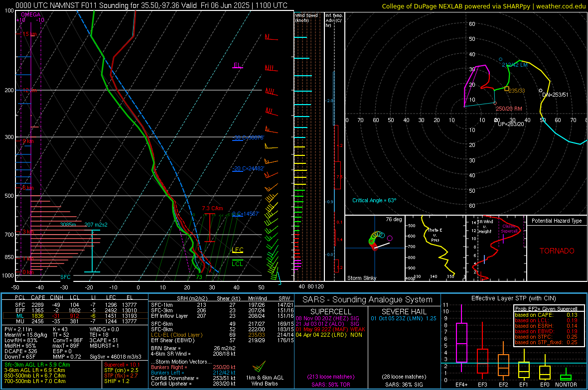Image resolution: width=588 pixels, height=390 pixels.
Task: Click the DCAPE = 526 value
Action: coord(20,351)
